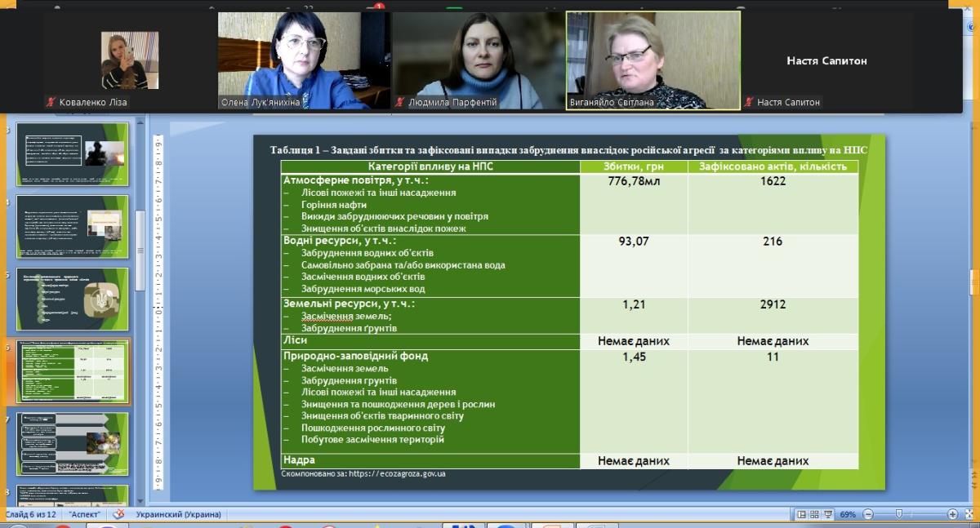The width and height of the screenshot is (980, 528).
Task: Click Олена Лук'янихіна video tile
Action: coord(304,60)
